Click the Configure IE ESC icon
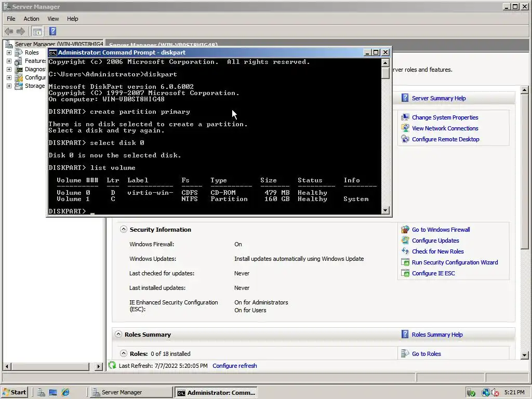This screenshot has height=399, width=532. click(x=405, y=273)
